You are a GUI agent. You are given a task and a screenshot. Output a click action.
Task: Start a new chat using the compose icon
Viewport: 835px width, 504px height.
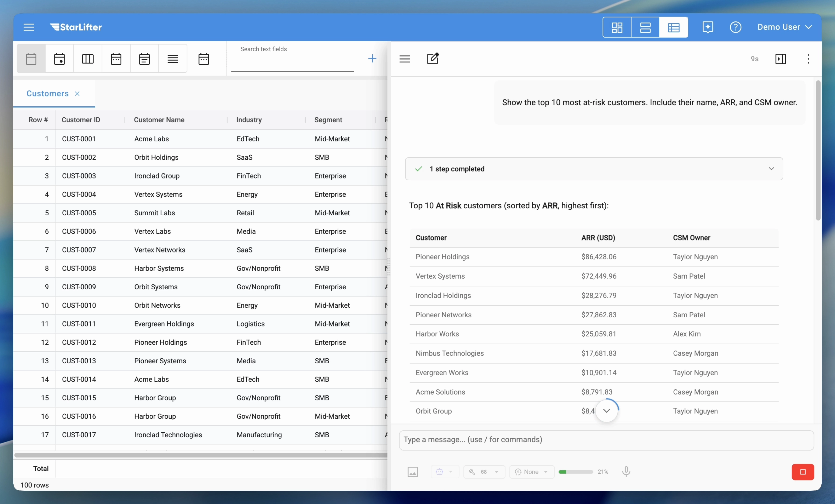[433, 59]
